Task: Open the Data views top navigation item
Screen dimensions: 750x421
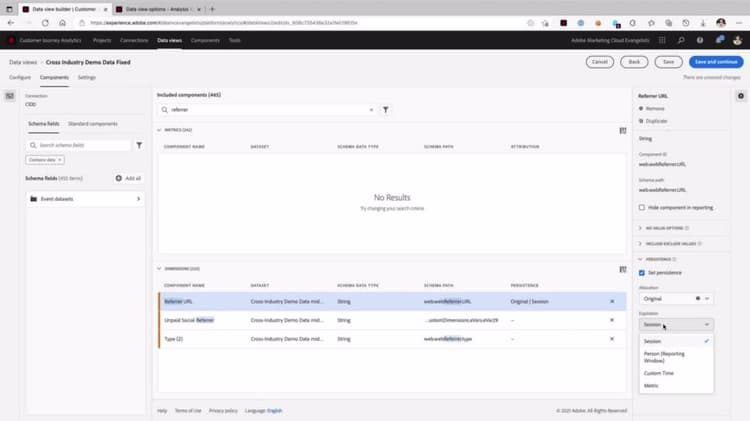Action: (x=169, y=40)
